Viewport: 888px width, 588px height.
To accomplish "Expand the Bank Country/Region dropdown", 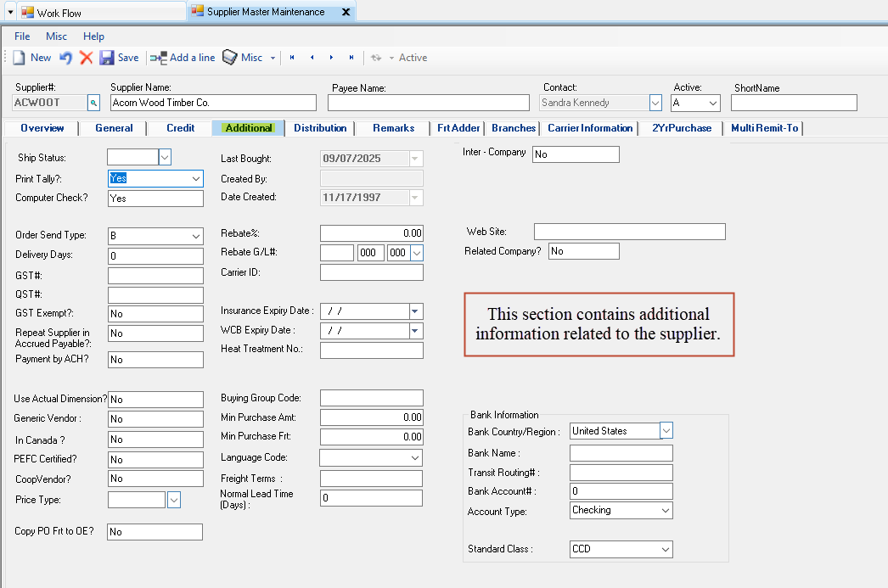I will (x=666, y=431).
